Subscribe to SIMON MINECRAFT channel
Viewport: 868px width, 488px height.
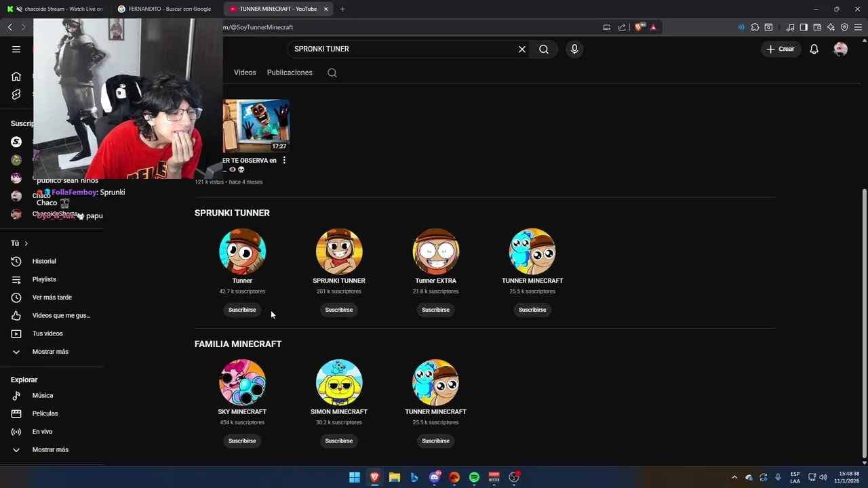click(x=339, y=441)
